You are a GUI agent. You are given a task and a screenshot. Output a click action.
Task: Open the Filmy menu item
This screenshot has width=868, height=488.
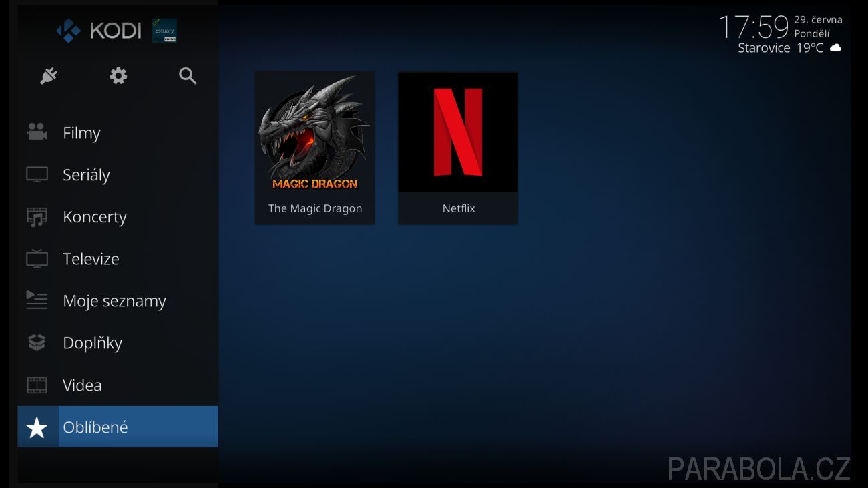[x=118, y=132]
